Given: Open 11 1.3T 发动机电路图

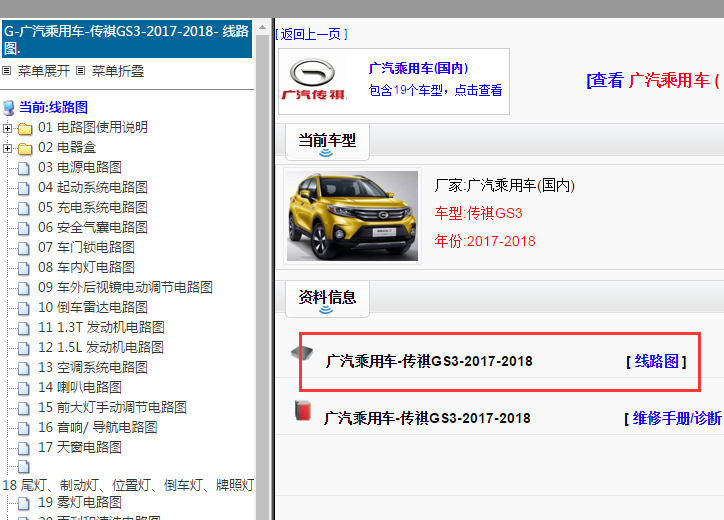Looking at the screenshot, I should (x=101, y=327).
